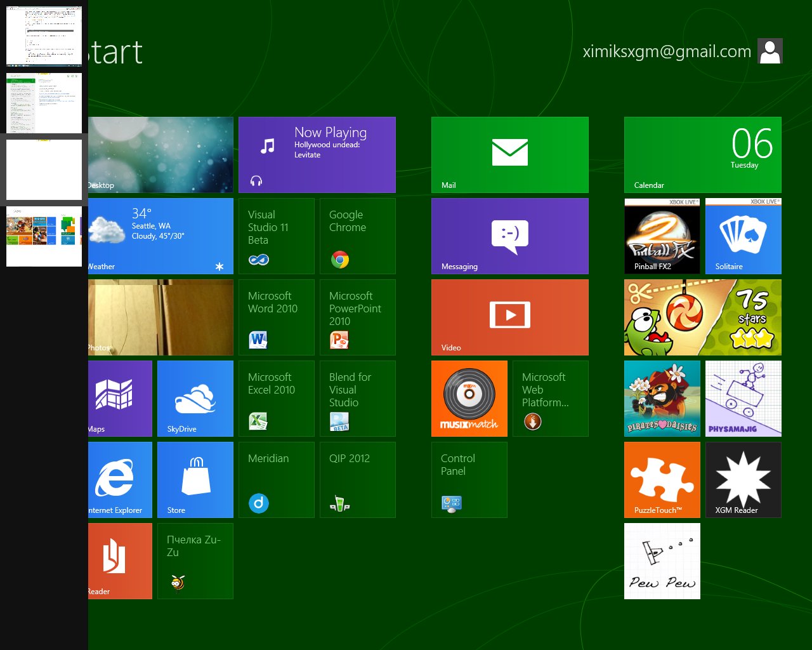Start the Pirates Love Daisies game
This screenshot has width=812, height=650.
662,399
